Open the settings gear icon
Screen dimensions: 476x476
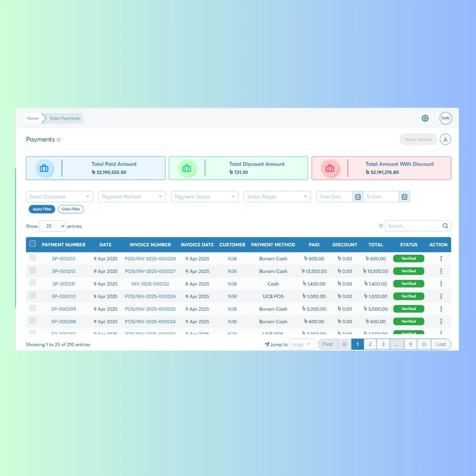(425, 118)
